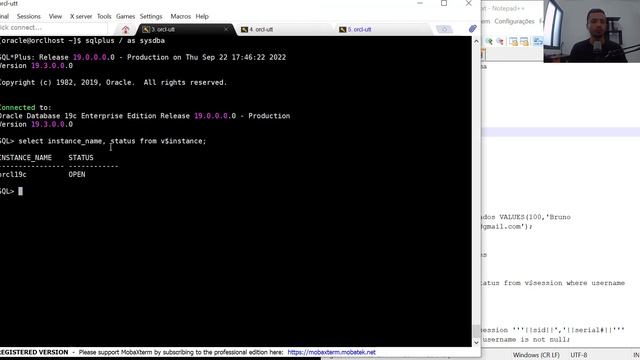The image size is (640, 360).
Task: Maximize the MobaXterm window
Action: click(444, 3)
